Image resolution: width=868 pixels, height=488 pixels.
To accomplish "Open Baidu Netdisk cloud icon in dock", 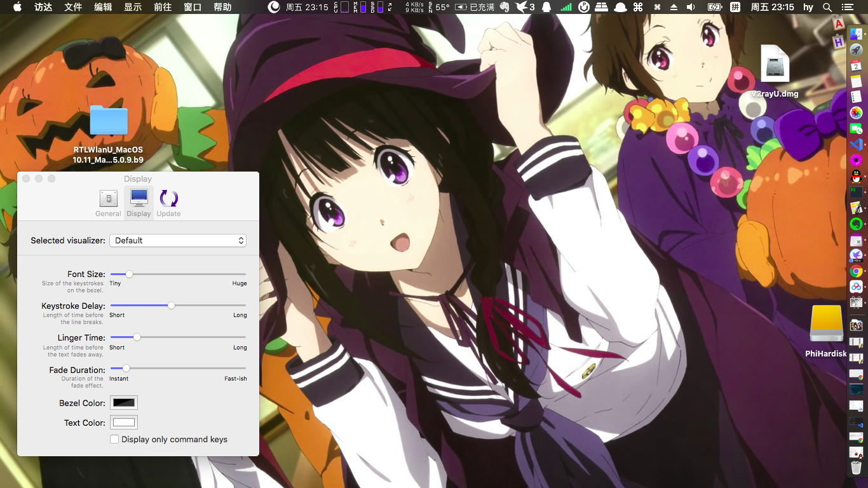I will coord(856,287).
